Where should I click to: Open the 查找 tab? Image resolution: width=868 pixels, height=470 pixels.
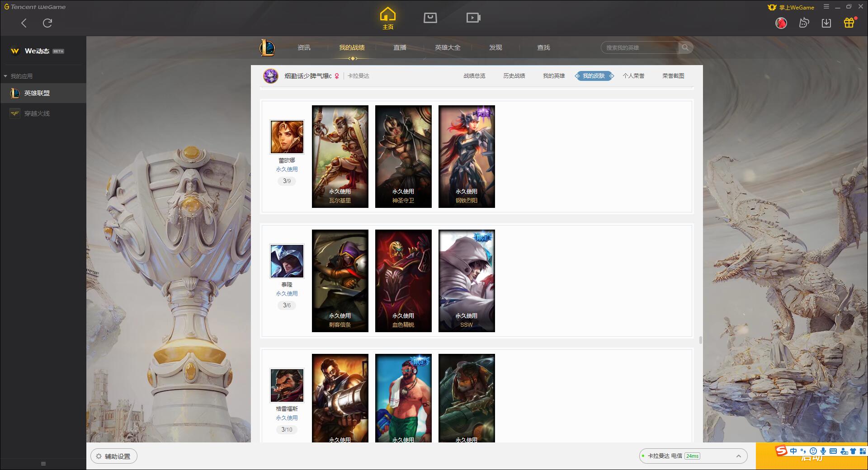[x=543, y=47]
